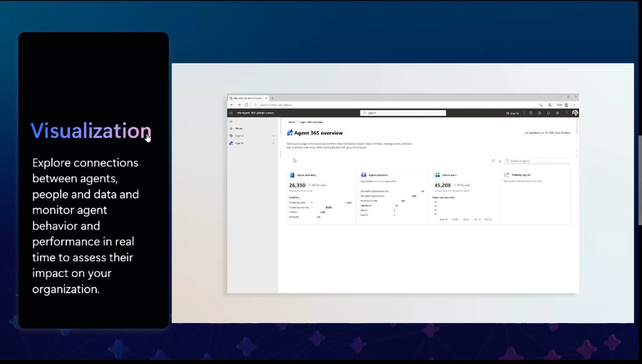Click the Agent inventory card

(x=321, y=197)
